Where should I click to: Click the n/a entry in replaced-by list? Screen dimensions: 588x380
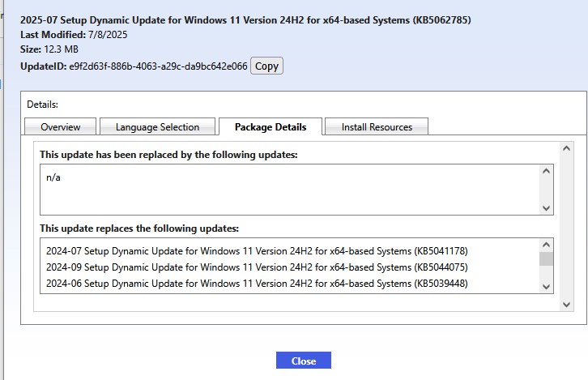click(53, 177)
